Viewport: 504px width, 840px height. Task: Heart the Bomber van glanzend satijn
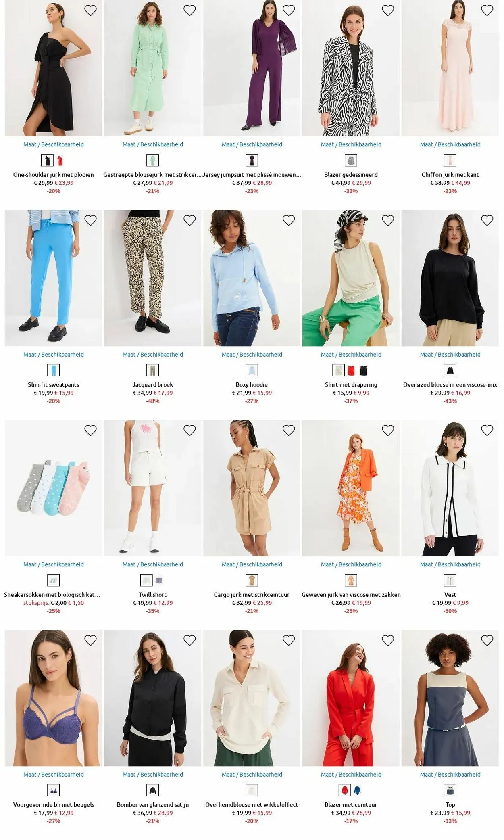[x=190, y=640]
